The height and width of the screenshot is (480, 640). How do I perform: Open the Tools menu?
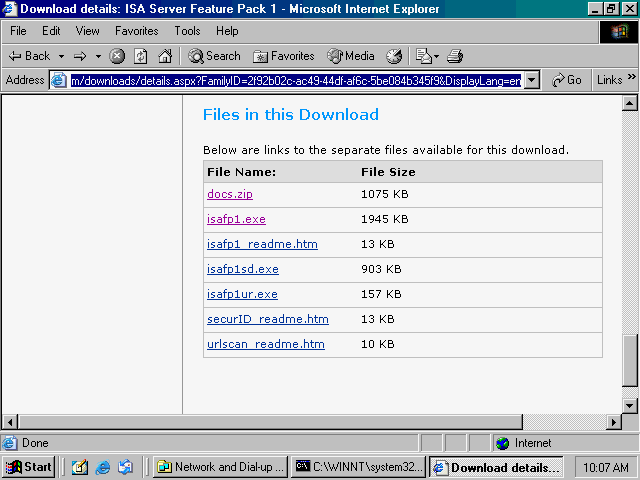click(x=187, y=31)
